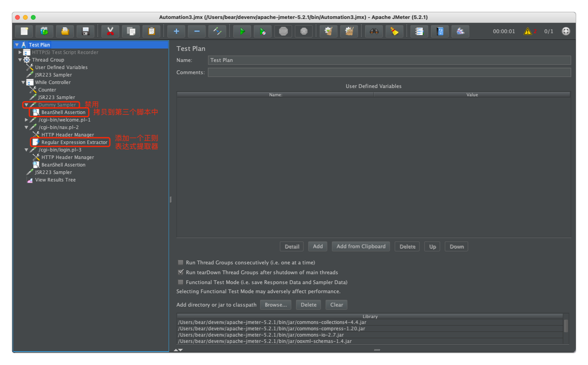Click the Copy toolbar icon
Image resolution: width=588 pixels, height=365 pixels.
(131, 31)
